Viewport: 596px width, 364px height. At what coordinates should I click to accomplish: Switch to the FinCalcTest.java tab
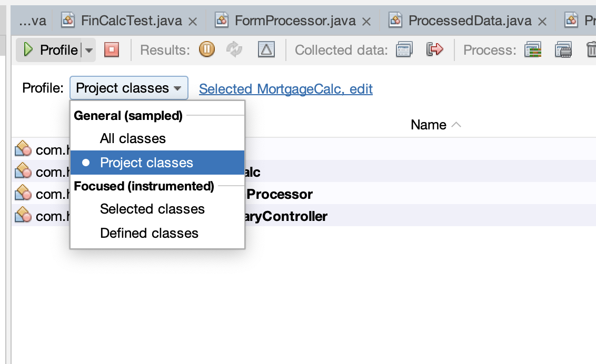click(x=131, y=21)
